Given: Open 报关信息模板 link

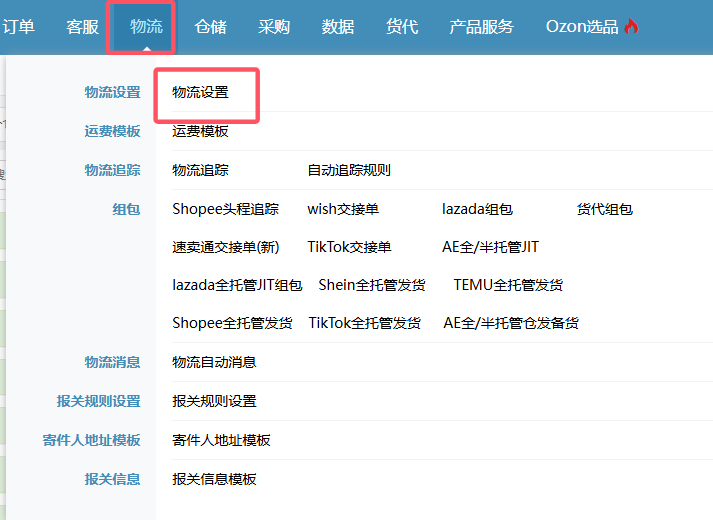Looking at the screenshot, I should tap(214, 479).
